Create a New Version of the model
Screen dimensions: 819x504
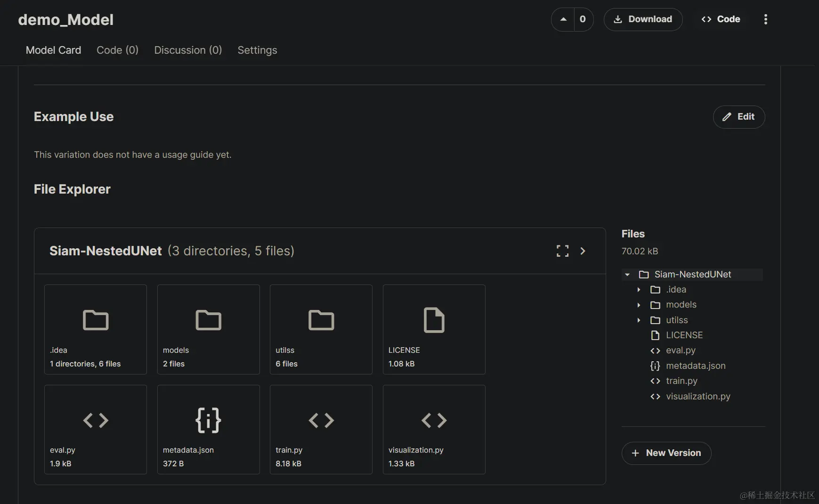[666, 453]
